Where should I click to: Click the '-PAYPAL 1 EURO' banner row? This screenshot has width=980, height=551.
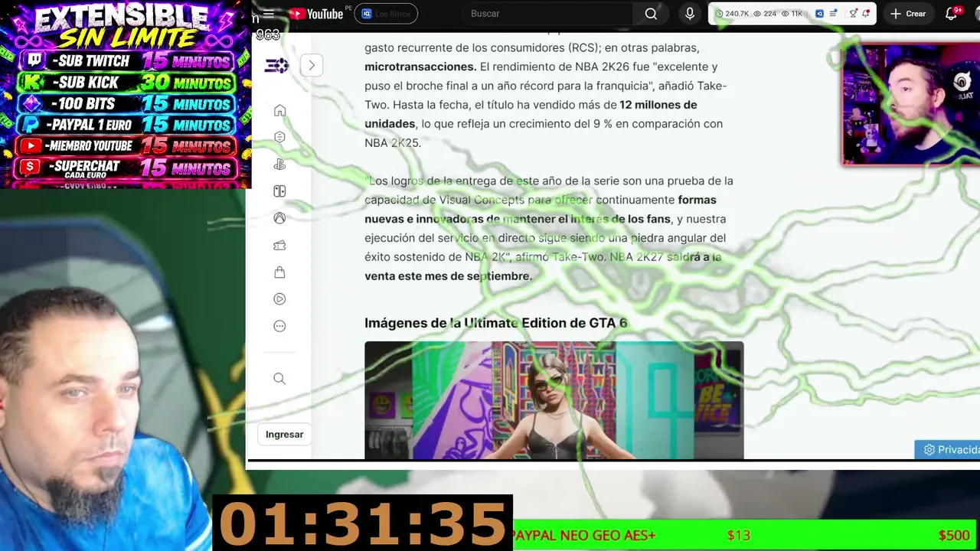(127, 124)
